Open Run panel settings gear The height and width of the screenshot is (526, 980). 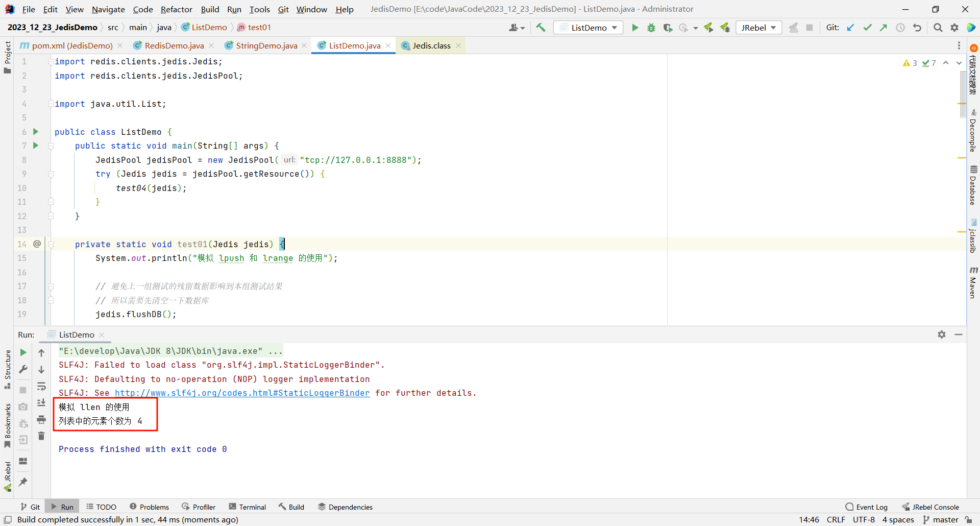pos(942,334)
